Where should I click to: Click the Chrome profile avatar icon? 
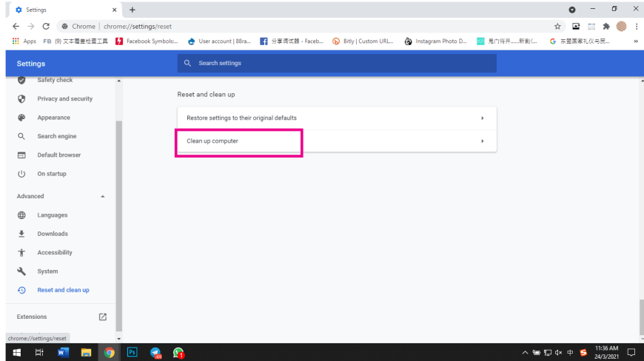(x=621, y=26)
